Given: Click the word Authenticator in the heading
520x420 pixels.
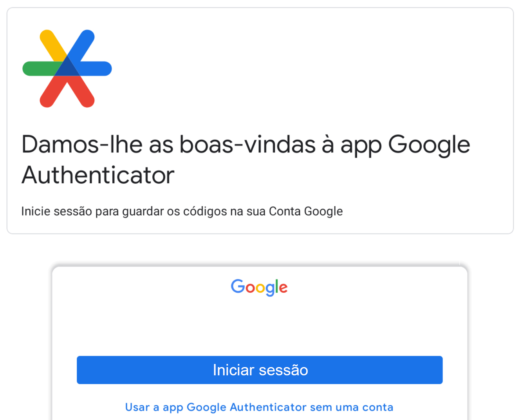Looking at the screenshot, I should coord(98,175).
